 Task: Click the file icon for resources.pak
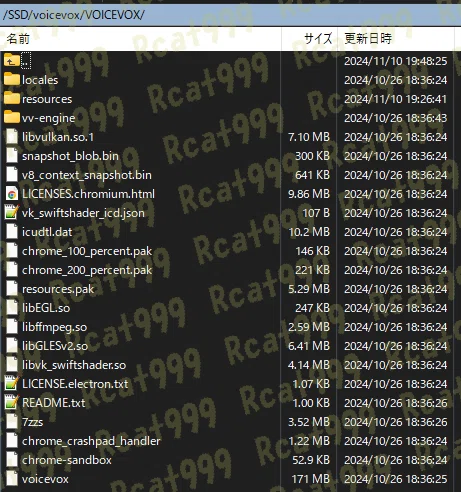(12, 289)
